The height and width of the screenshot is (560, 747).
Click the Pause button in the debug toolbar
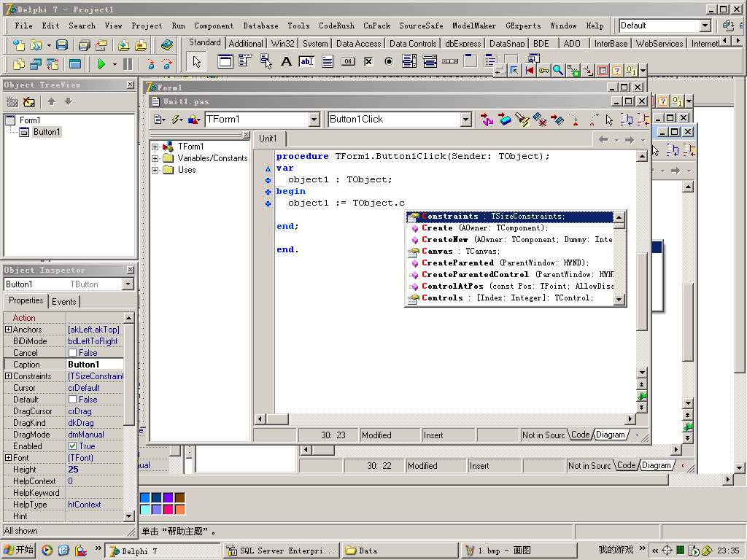(128, 64)
